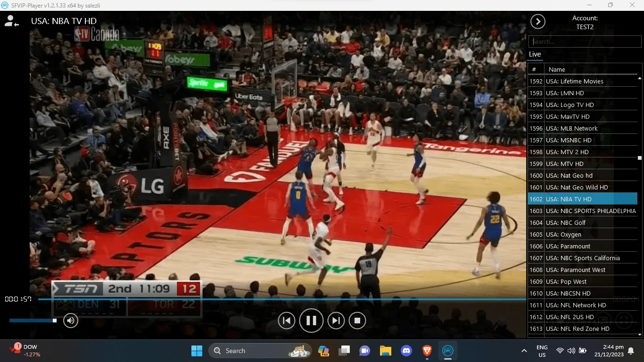This screenshot has width=644, height=362.
Task: Select USA: NBC SPORTS PHILADELPHIA channel
Action: 583,211
